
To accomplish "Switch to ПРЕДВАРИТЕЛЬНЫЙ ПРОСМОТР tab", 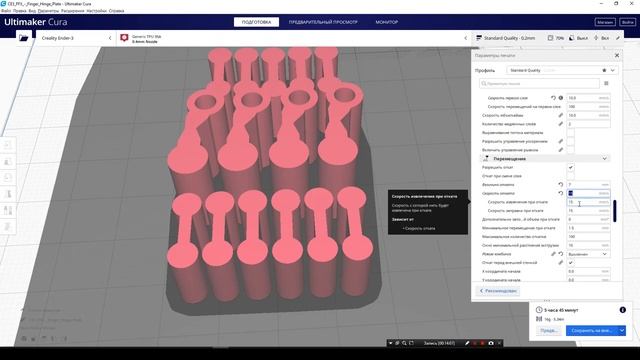I will tap(323, 22).
